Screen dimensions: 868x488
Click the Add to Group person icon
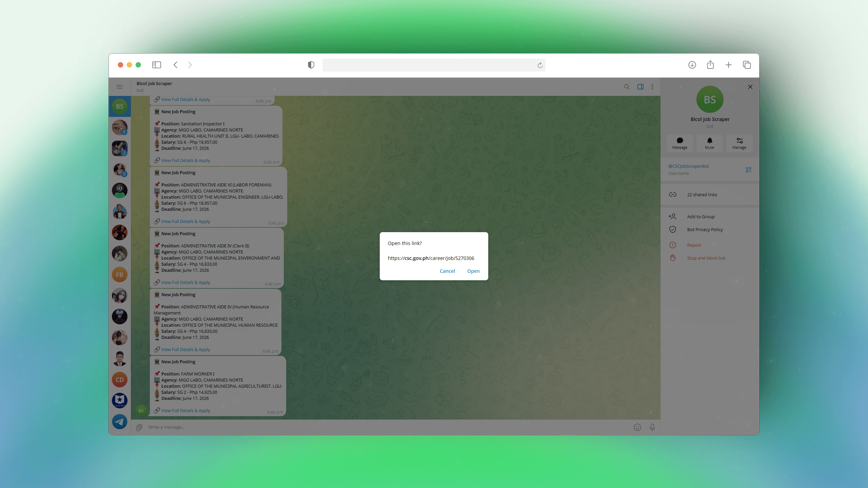point(672,216)
